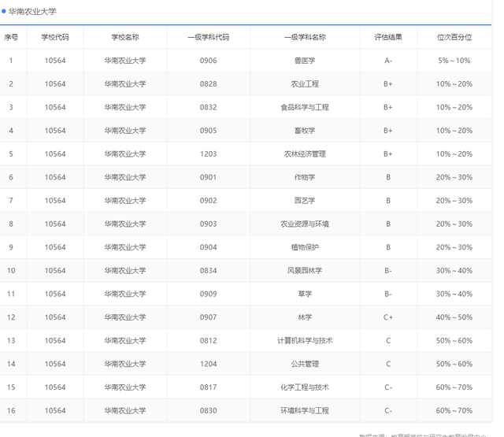The image size is (504, 437).
Task: Select the 草学 subject cell
Action: click(x=305, y=294)
